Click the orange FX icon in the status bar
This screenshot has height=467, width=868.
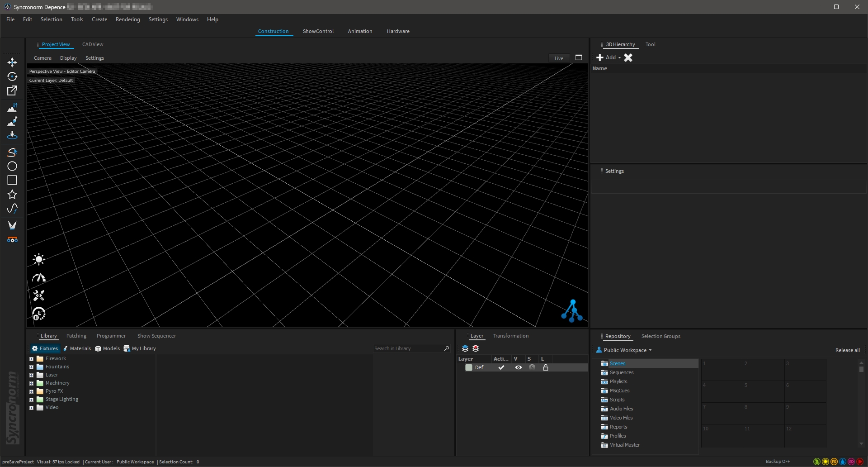[x=834, y=462]
